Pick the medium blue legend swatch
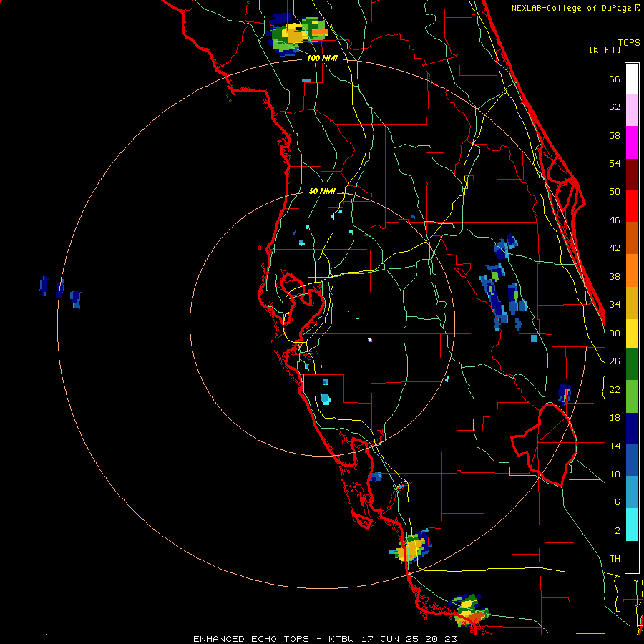This screenshot has height=644, width=644. 632,461
